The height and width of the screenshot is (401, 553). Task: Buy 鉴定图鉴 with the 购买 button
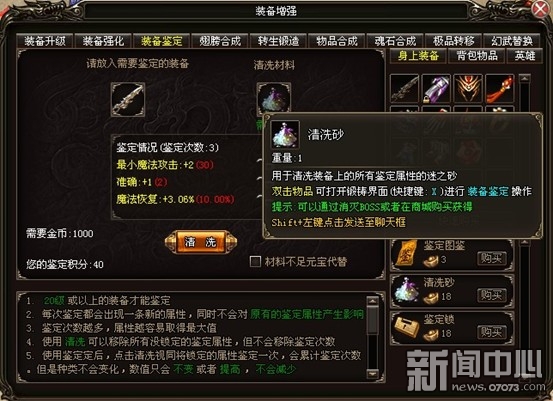(492, 259)
